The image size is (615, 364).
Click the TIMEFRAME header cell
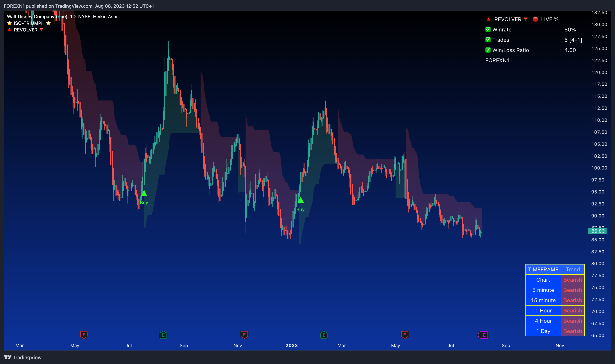pyautogui.click(x=543, y=270)
